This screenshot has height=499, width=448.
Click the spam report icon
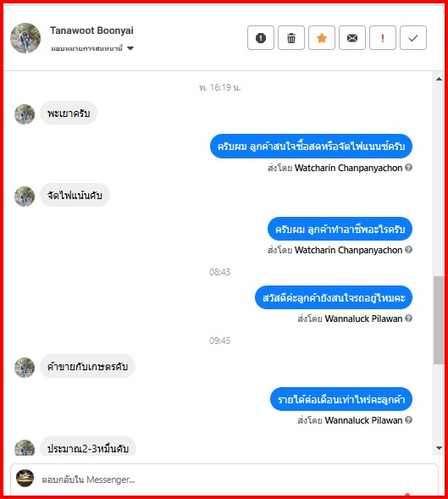[x=261, y=38]
